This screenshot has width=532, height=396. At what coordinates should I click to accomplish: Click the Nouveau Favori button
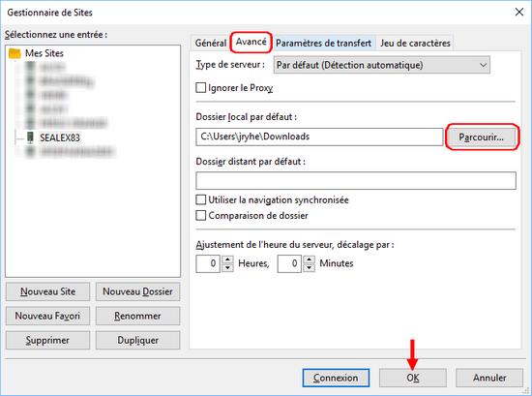click(x=47, y=317)
